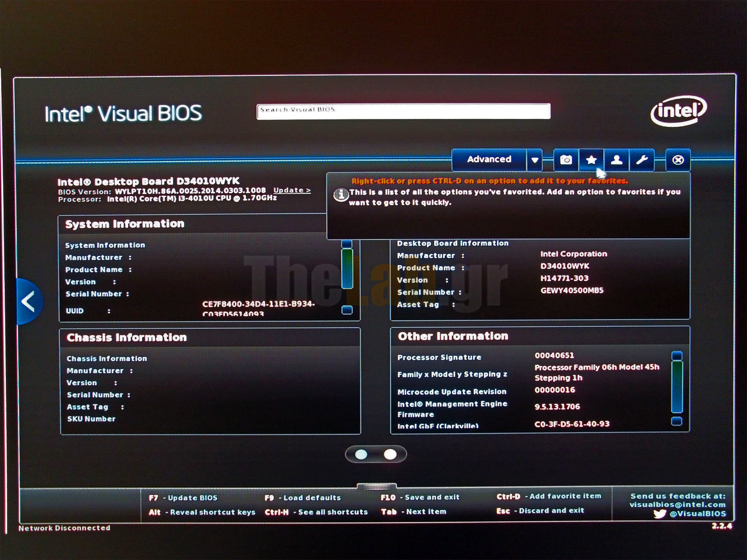The height and width of the screenshot is (560, 747).
Task: Open the wrench settings icon
Action: tap(642, 160)
